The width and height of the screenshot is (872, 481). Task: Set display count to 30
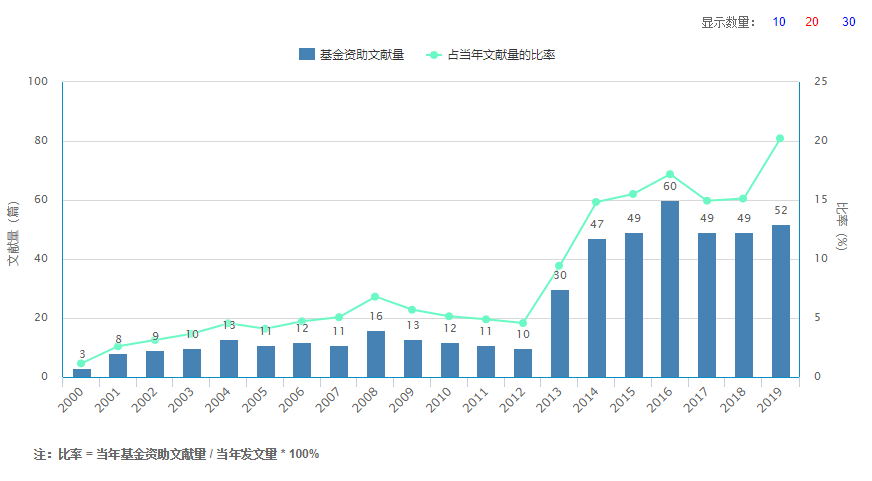point(848,22)
